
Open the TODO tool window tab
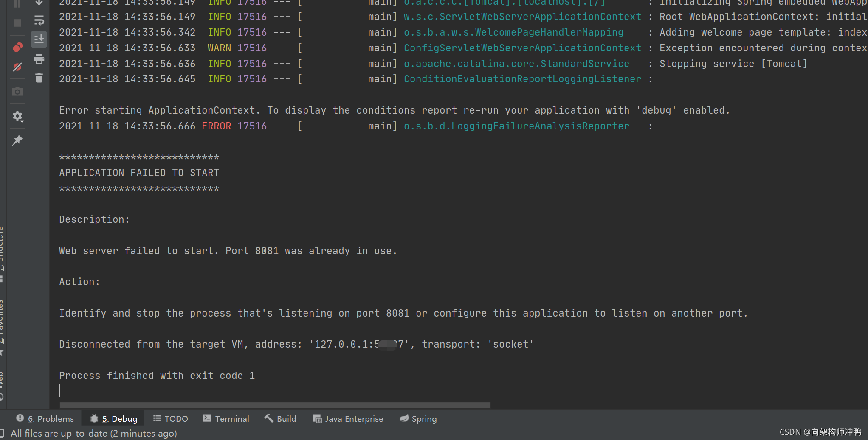(170, 419)
